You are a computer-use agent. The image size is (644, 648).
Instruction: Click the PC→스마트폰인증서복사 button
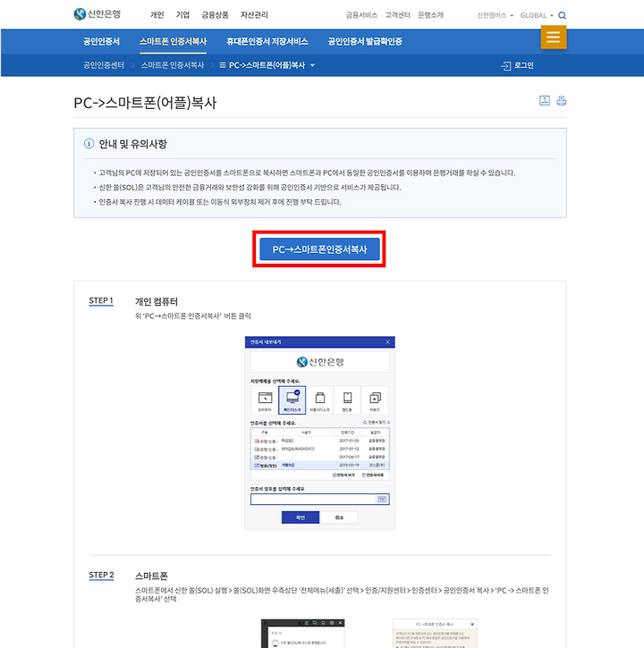(319, 249)
